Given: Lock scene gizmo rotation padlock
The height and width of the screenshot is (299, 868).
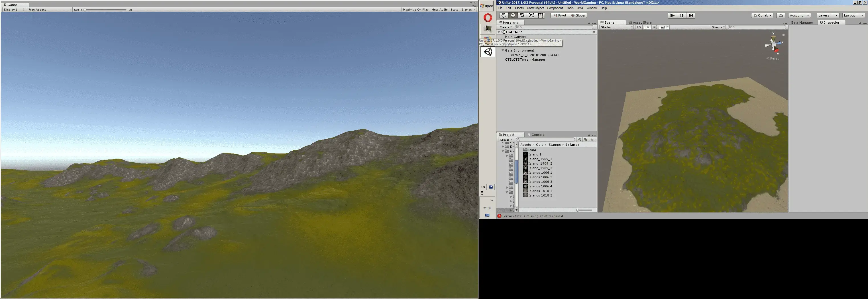Looking at the screenshot, I should pos(783,34).
